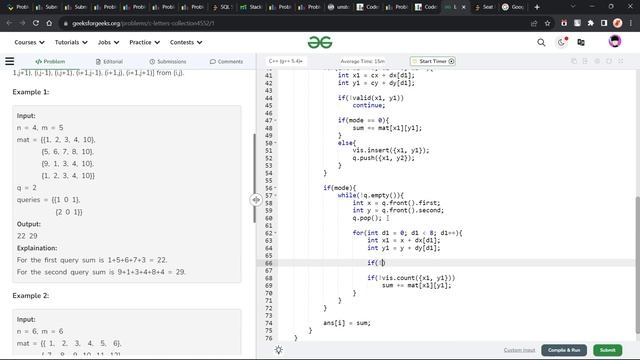The image size is (640, 360).
Task: Click the address bar URL
Action: coord(143,23)
